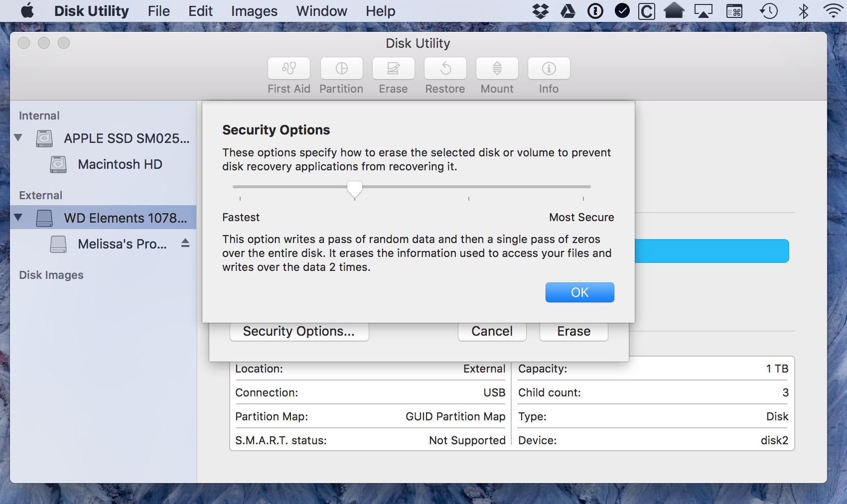847x504 pixels.
Task: Select the Melissa's Pro volume icon
Action: (58, 244)
